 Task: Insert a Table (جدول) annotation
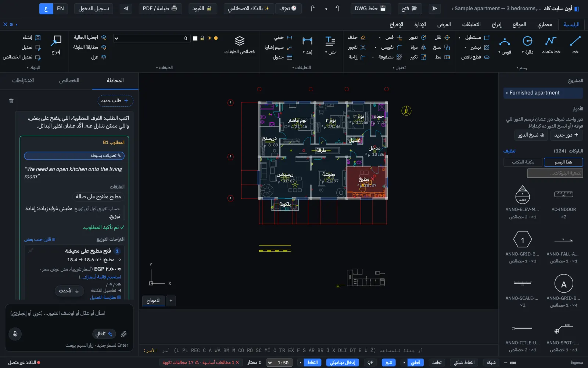[x=283, y=57]
